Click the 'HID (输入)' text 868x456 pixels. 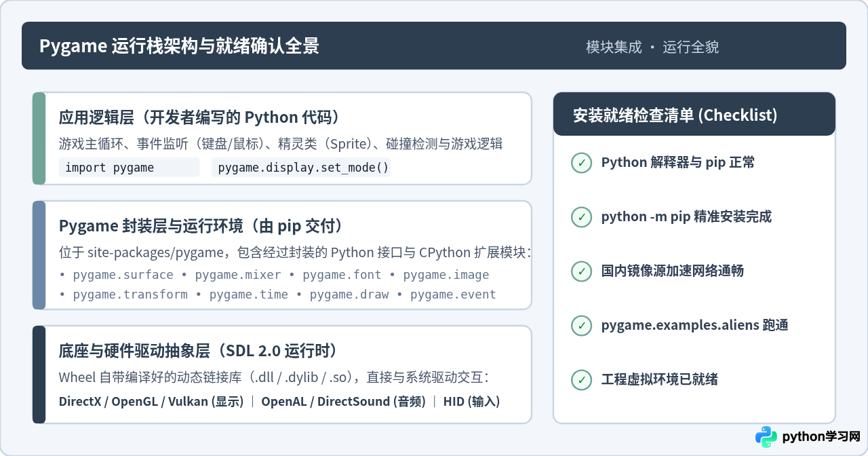pos(471,401)
